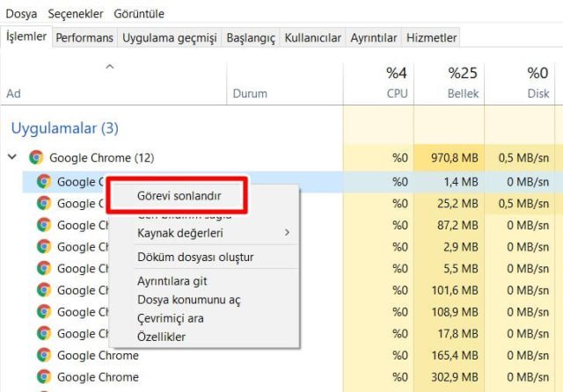563x392 pixels.
Task: Switch to the Ayrıntılar tab
Action: pyautogui.click(x=373, y=38)
